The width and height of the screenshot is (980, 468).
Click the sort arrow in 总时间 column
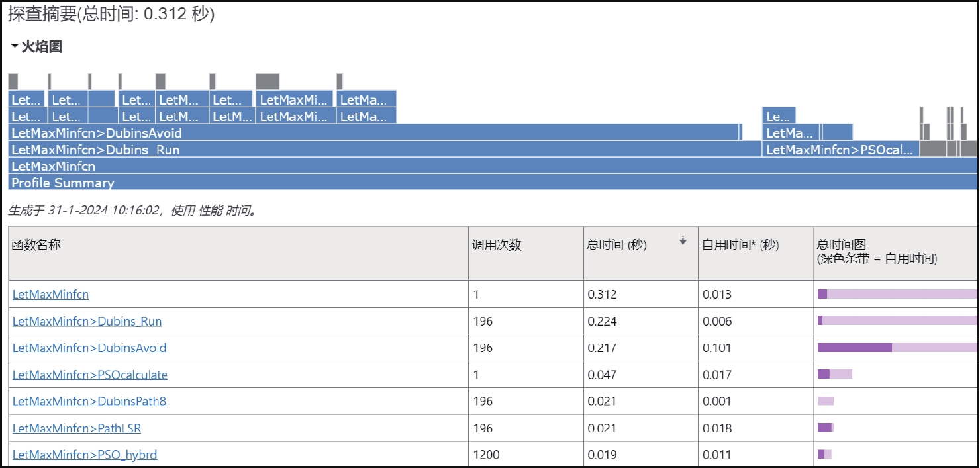tap(683, 242)
